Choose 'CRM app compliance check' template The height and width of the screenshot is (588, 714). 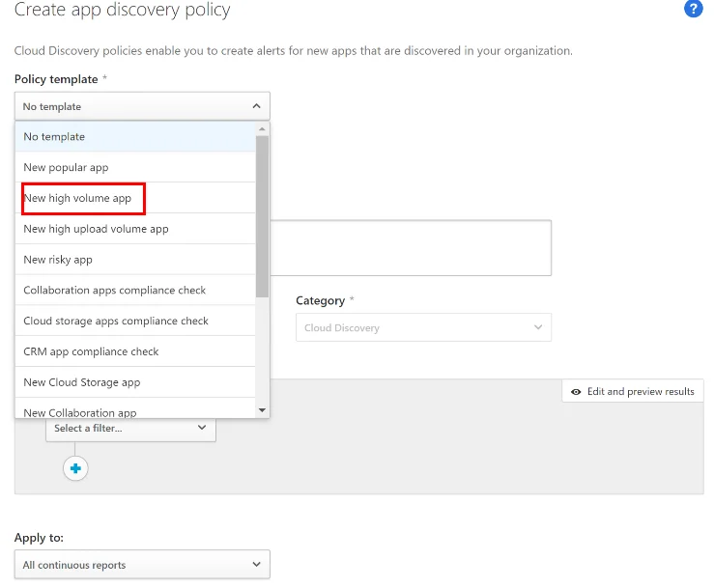[135, 351]
